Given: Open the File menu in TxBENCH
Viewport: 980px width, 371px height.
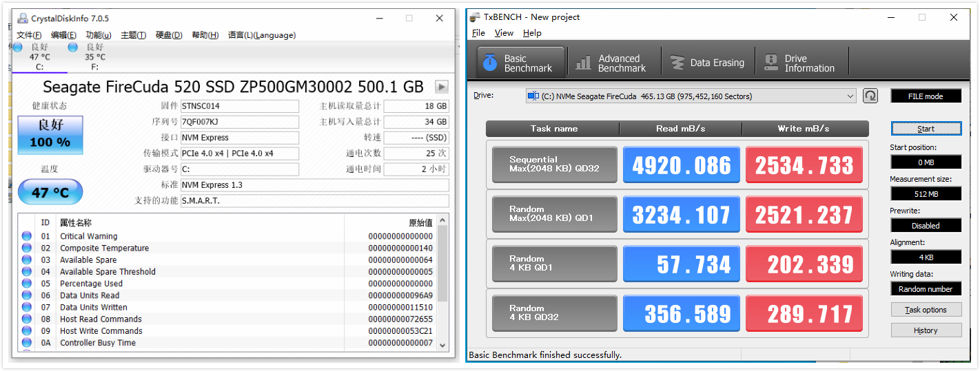Looking at the screenshot, I should pyautogui.click(x=479, y=33).
